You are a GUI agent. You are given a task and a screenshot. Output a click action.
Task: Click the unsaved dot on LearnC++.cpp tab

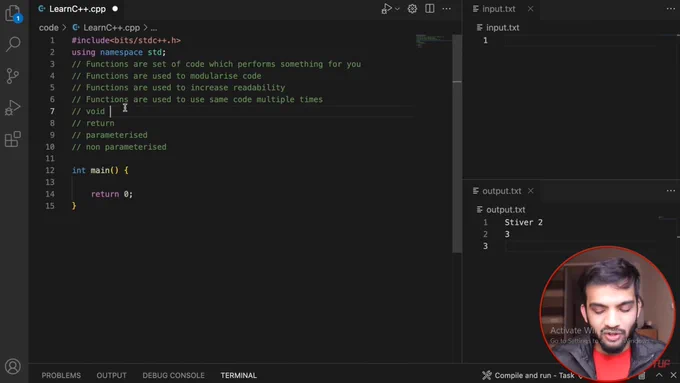[x=115, y=9]
